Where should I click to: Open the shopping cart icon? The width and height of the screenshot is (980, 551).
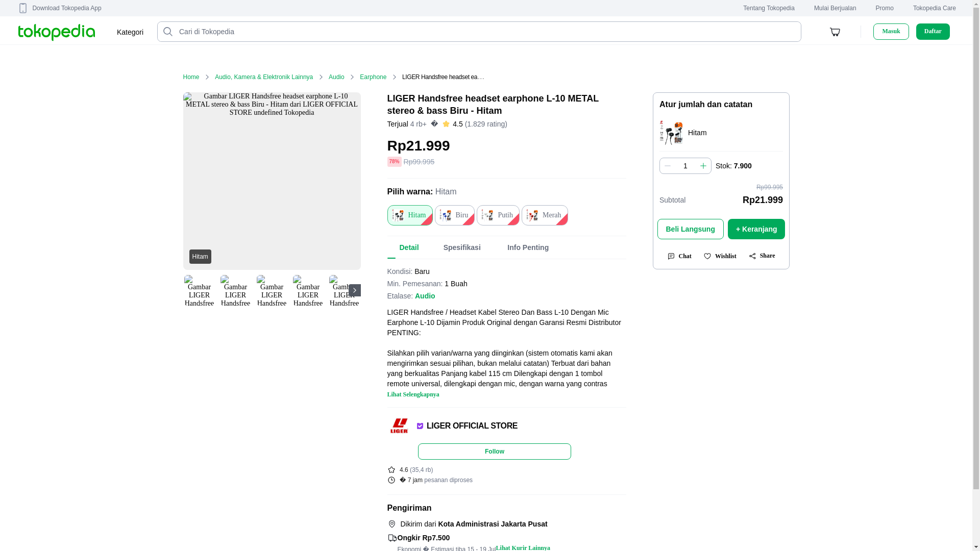click(835, 32)
